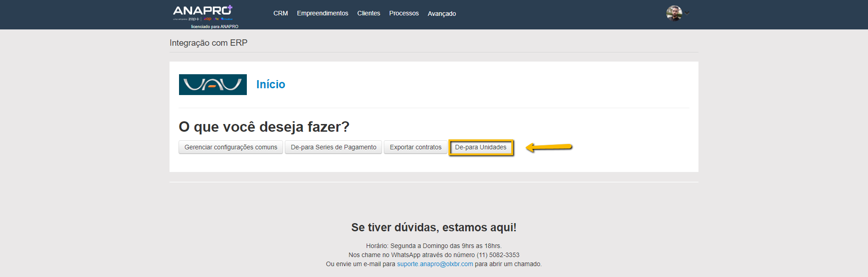The height and width of the screenshot is (277, 868).
Task: Open the Empreendimentos menu
Action: 322,14
